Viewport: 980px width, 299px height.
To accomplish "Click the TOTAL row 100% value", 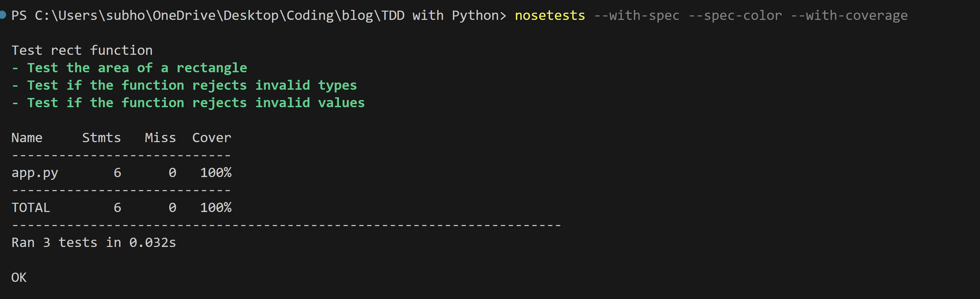I will pos(216,208).
